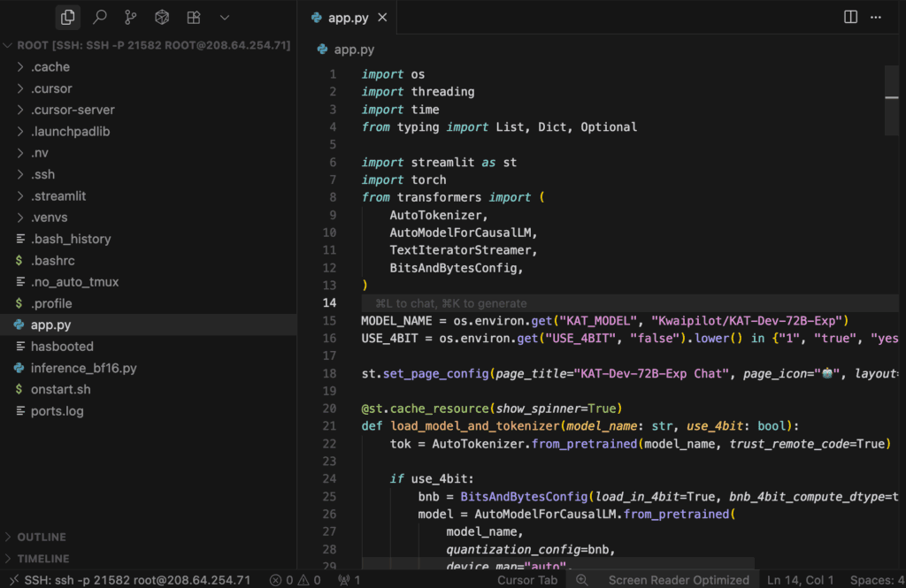The height and width of the screenshot is (588, 906).
Task: Open inference_bf16.py from the explorer
Action: click(83, 368)
